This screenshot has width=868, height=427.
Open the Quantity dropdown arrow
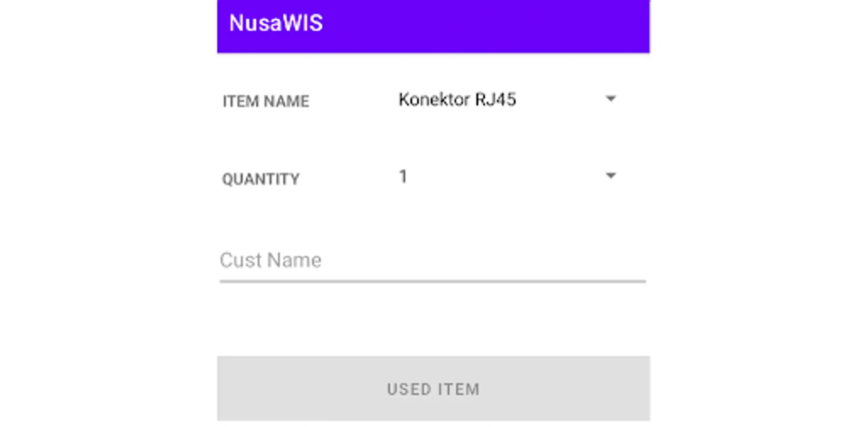pyautogui.click(x=610, y=176)
